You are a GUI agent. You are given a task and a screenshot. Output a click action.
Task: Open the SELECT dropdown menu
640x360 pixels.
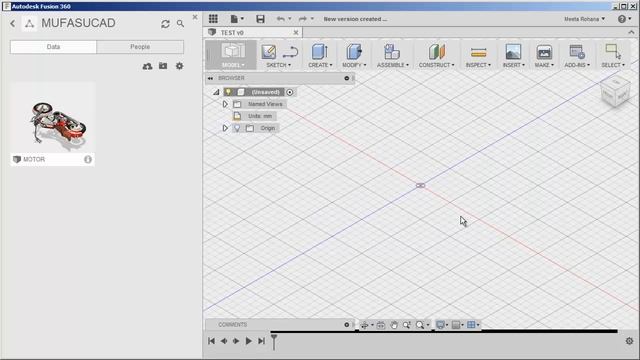(x=613, y=65)
